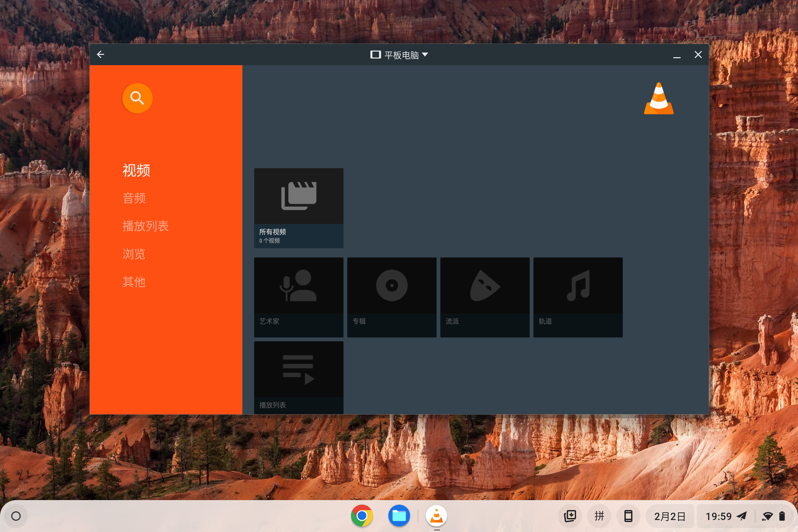Toggle the phone hub in the shelf
This screenshot has width=798, height=532.
click(x=628, y=516)
